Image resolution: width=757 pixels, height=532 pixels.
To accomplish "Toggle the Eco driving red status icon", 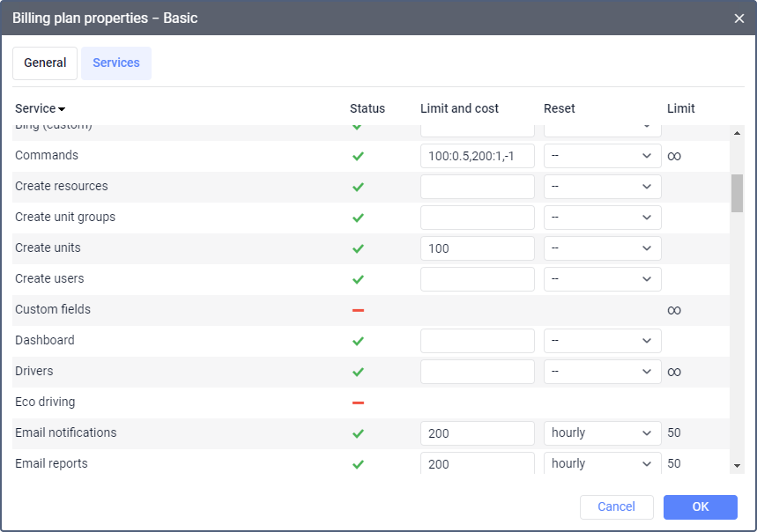I will point(358,403).
